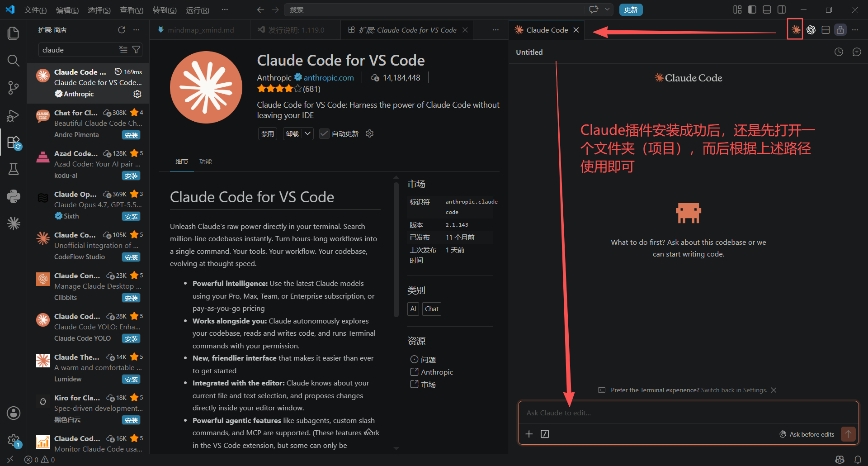Open the command center dropdown chevron
868x466 pixels.
[x=607, y=10]
